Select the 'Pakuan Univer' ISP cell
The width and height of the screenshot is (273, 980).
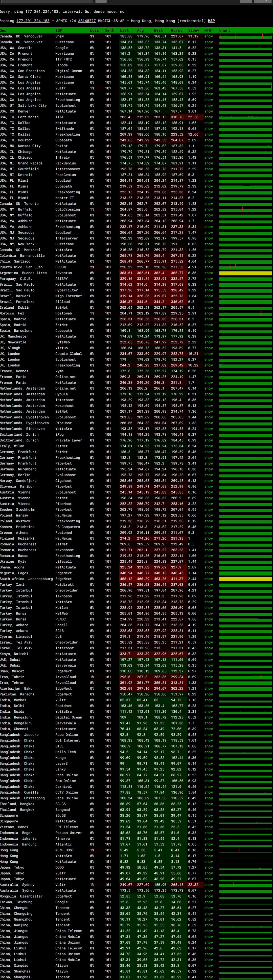click(69, 833)
